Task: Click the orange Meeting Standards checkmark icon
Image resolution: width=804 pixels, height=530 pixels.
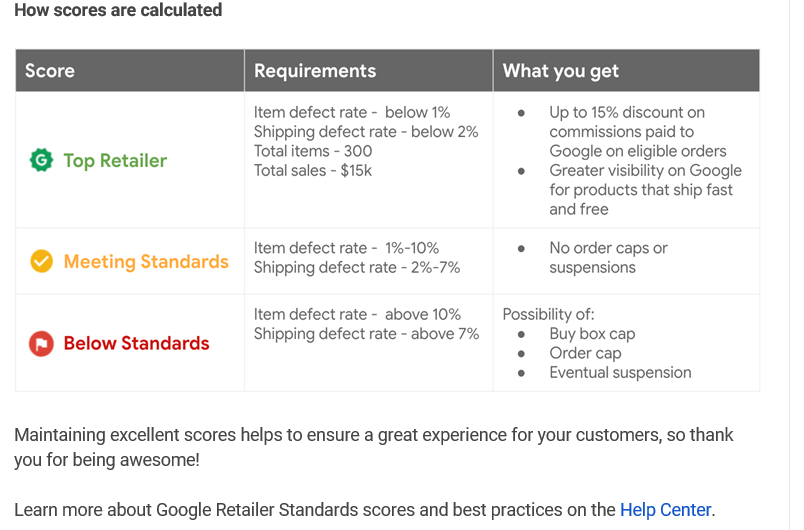Action: pyautogui.click(x=41, y=261)
